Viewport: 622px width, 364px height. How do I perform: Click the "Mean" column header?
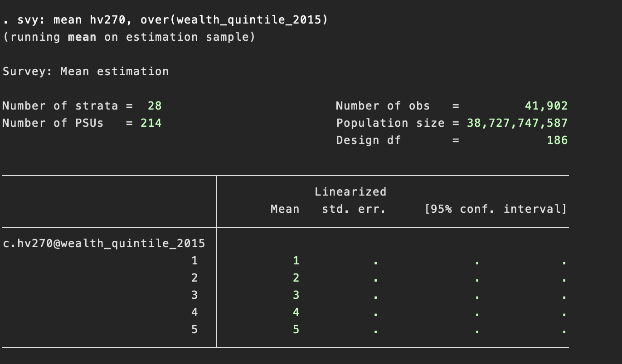(x=285, y=209)
